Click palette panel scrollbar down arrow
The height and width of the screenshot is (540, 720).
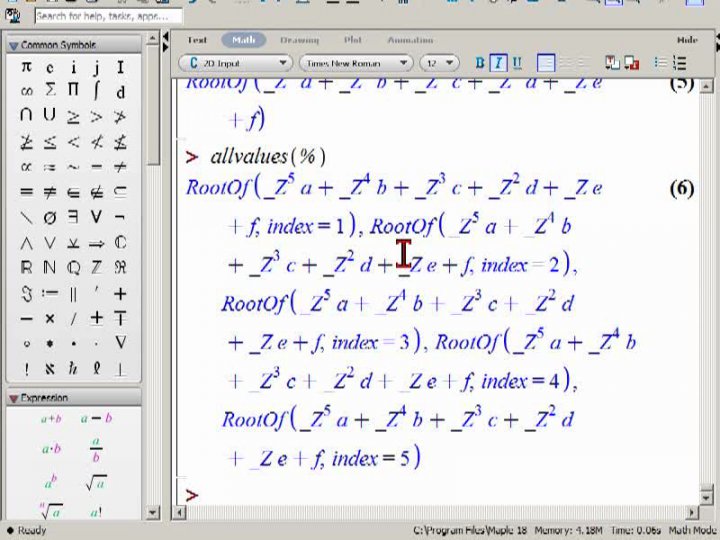[x=153, y=512]
